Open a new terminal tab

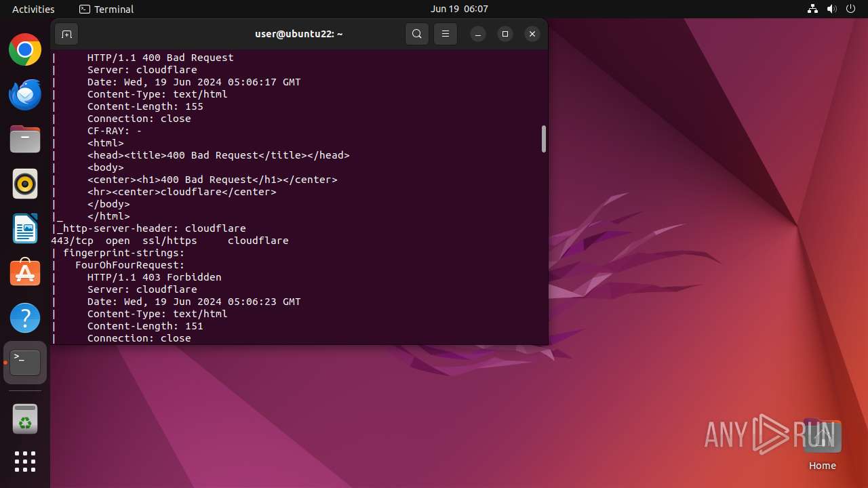[66, 34]
